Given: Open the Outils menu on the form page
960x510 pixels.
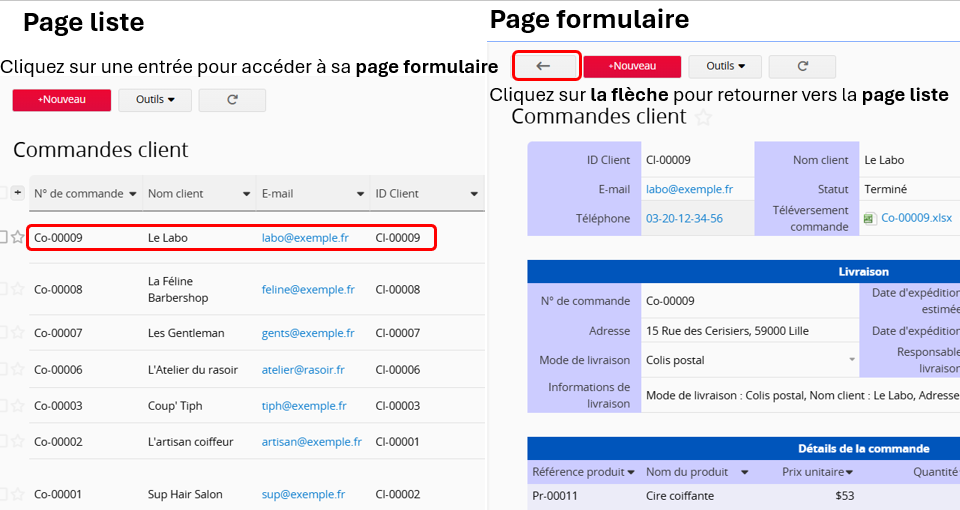Looking at the screenshot, I should point(725,67).
